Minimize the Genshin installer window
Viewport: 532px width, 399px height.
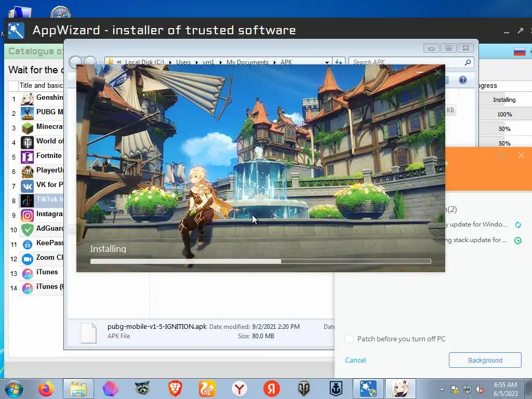click(420, 72)
